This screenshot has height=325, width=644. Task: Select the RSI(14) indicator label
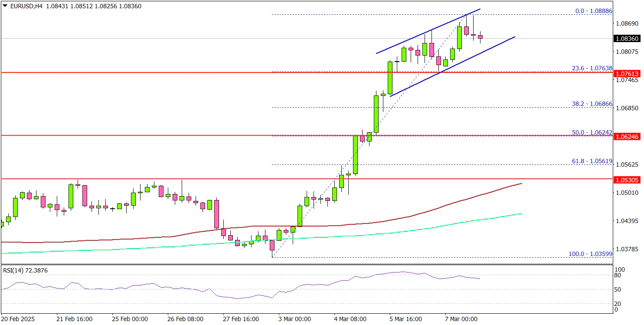tap(25, 270)
